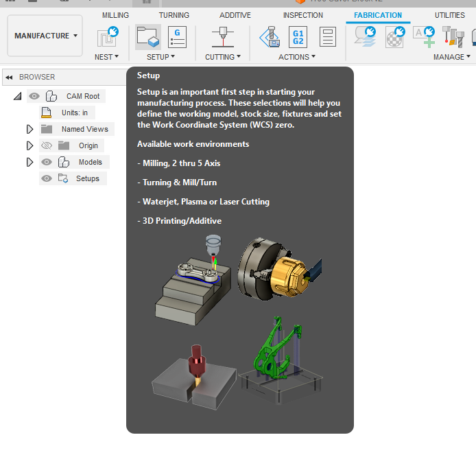Click the Manage checkered sphere icon

[x=395, y=37]
